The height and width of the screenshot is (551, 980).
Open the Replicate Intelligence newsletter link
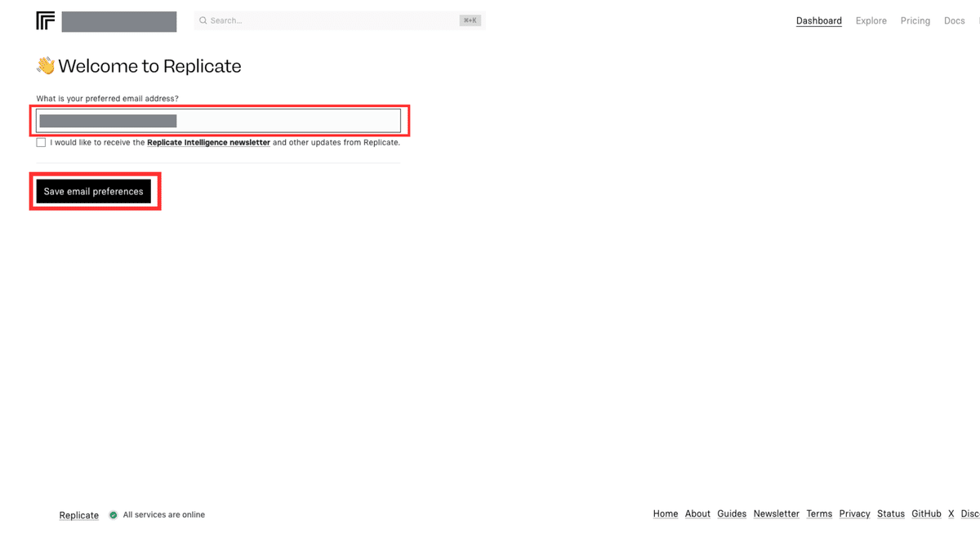point(208,142)
